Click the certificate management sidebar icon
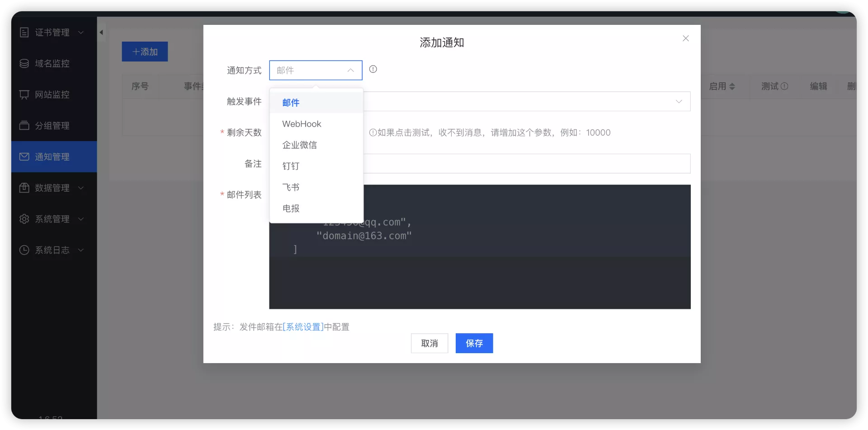Viewport: 868px width, 430px height. click(24, 33)
